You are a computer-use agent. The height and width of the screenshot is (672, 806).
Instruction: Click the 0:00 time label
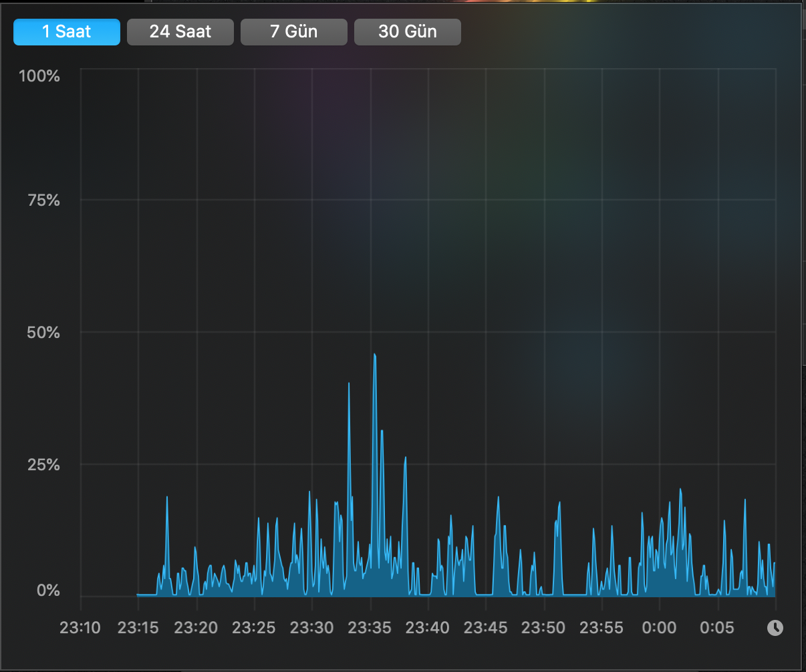pos(660,628)
